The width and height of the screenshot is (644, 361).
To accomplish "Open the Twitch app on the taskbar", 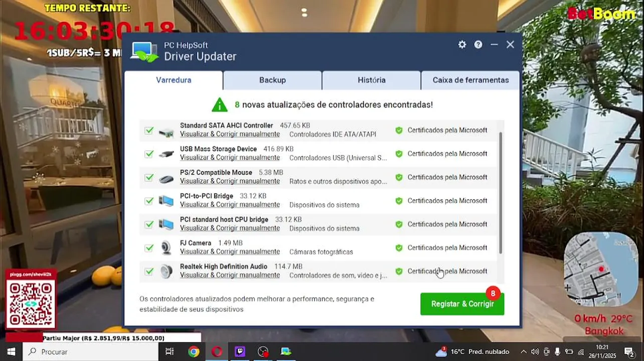I will click(x=240, y=352).
